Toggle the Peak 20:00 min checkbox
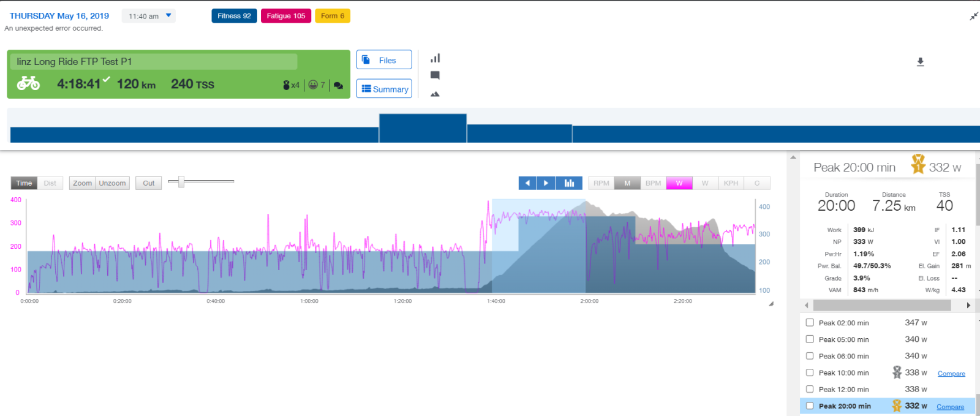 point(810,406)
